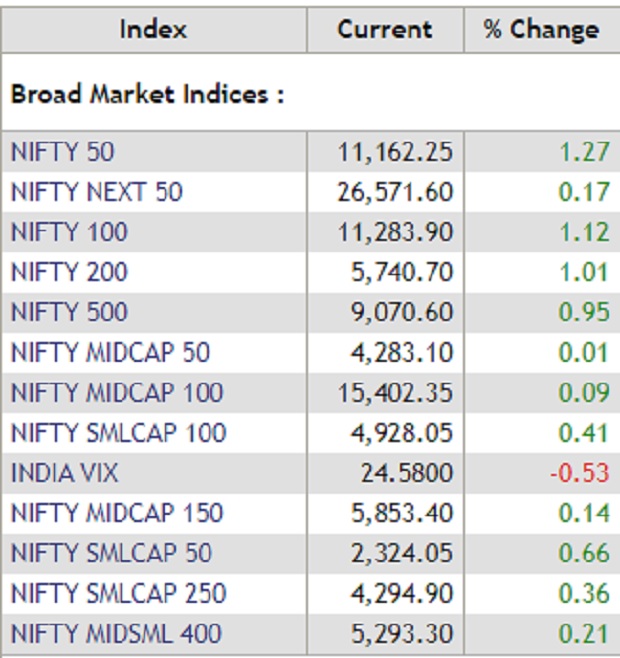Click INDIA VIX change value -0.53

pyautogui.click(x=579, y=473)
